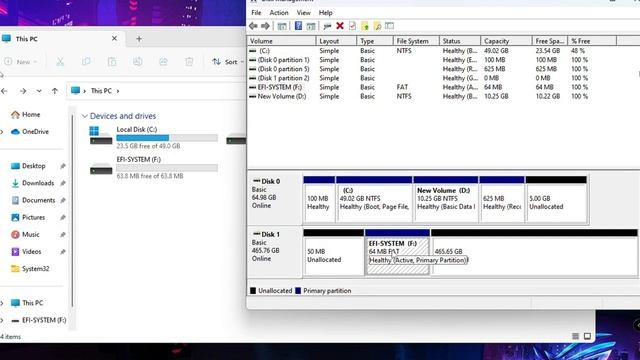
Task: Click the red X Delete icon
Action: [340, 26]
